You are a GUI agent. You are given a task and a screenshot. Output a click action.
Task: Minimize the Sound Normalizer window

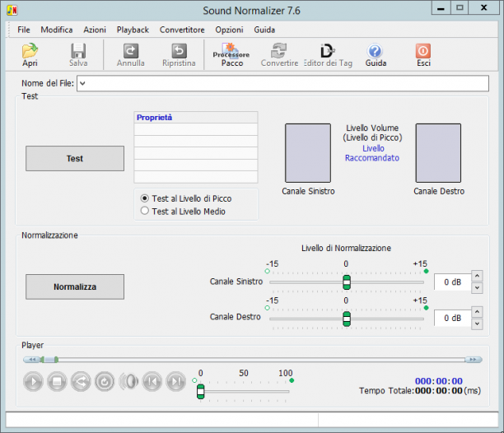[x=441, y=7]
